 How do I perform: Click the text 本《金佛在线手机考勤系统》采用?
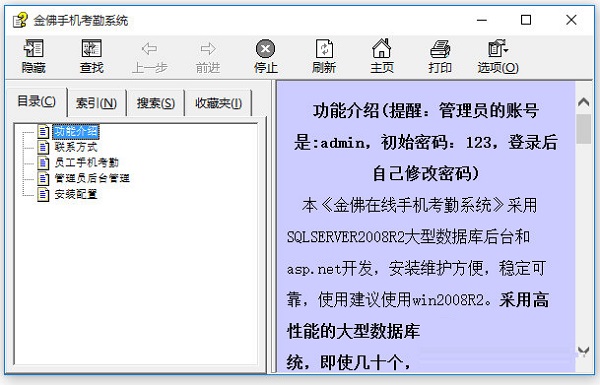[419, 206]
